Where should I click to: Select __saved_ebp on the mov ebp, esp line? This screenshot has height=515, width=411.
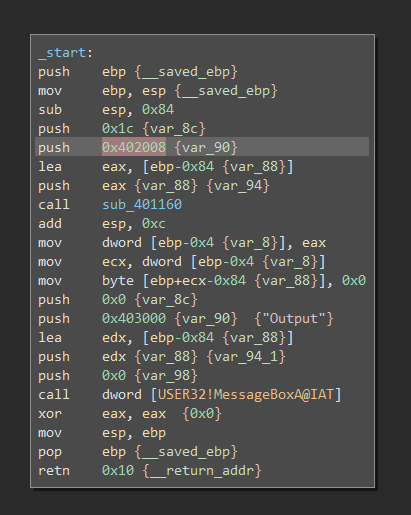point(226,90)
